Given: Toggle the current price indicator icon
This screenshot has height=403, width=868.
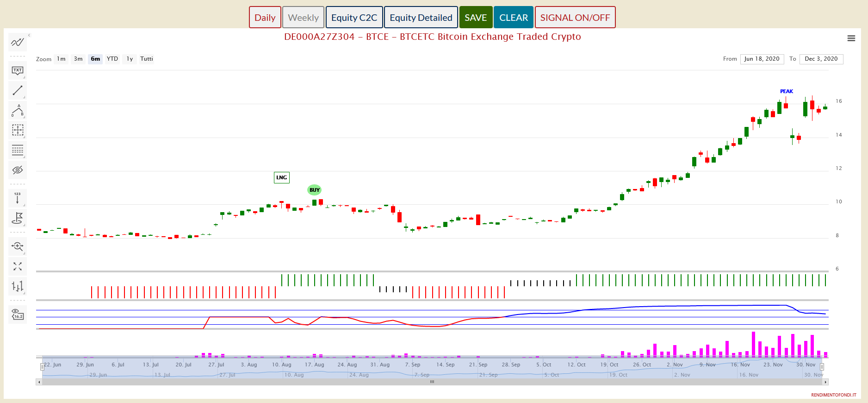Looking at the screenshot, I should coord(18,315).
